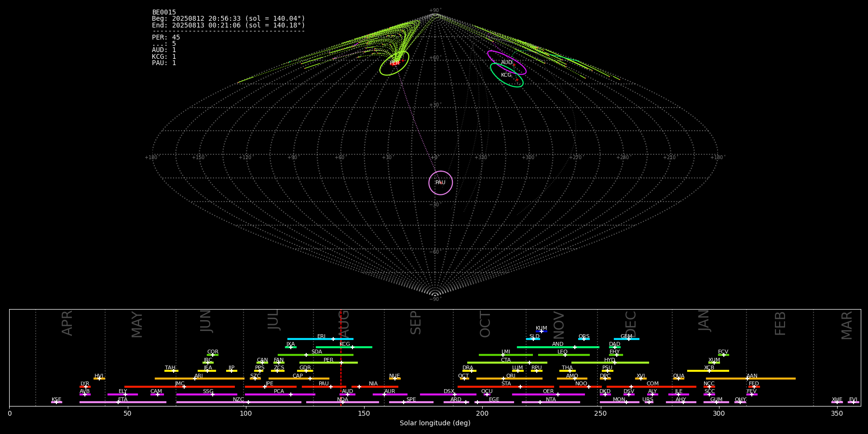Select the yellow XCB shower bar
Viewport: 868px width, 434px height.
coord(708,371)
